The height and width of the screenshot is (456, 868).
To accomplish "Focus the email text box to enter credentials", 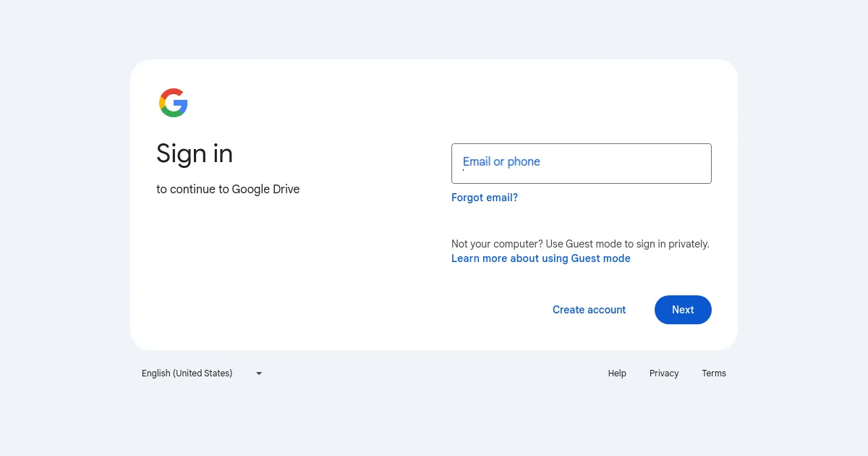I will [x=581, y=163].
